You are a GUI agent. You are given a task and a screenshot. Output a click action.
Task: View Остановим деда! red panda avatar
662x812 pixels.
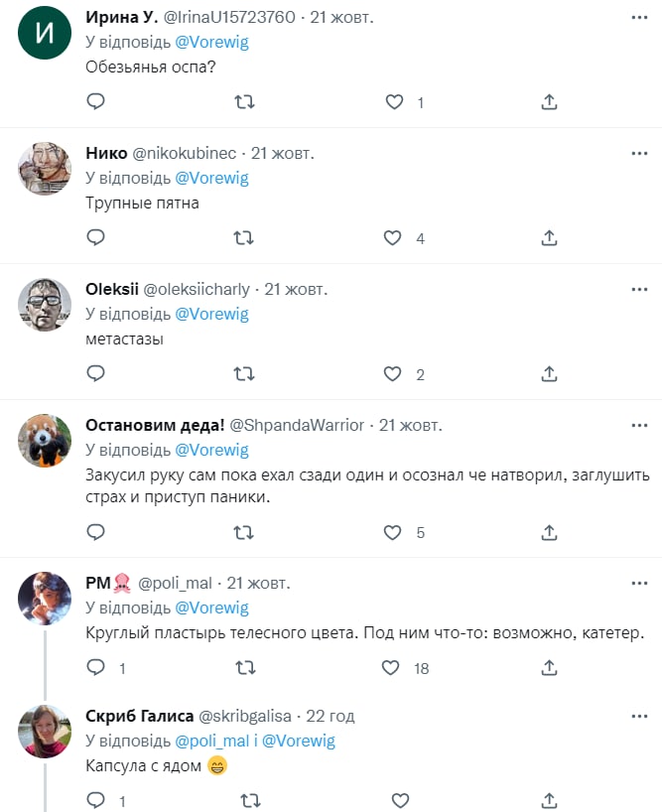tap(45, 441)
